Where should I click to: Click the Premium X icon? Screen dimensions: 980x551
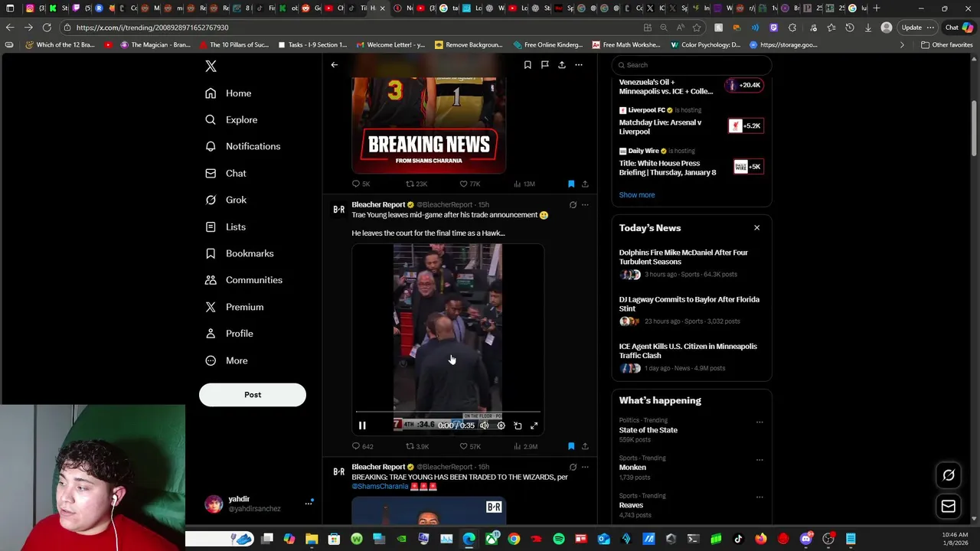[x=211, y=307]
